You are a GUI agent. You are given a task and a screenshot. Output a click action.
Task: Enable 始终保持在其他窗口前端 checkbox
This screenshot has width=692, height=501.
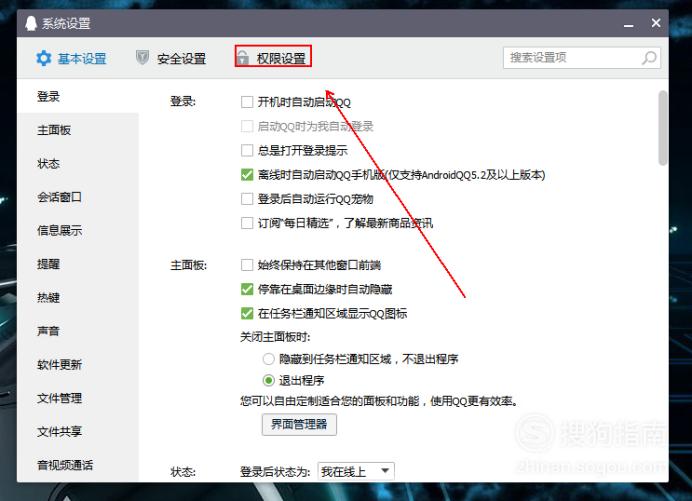(x=247, y=265)
